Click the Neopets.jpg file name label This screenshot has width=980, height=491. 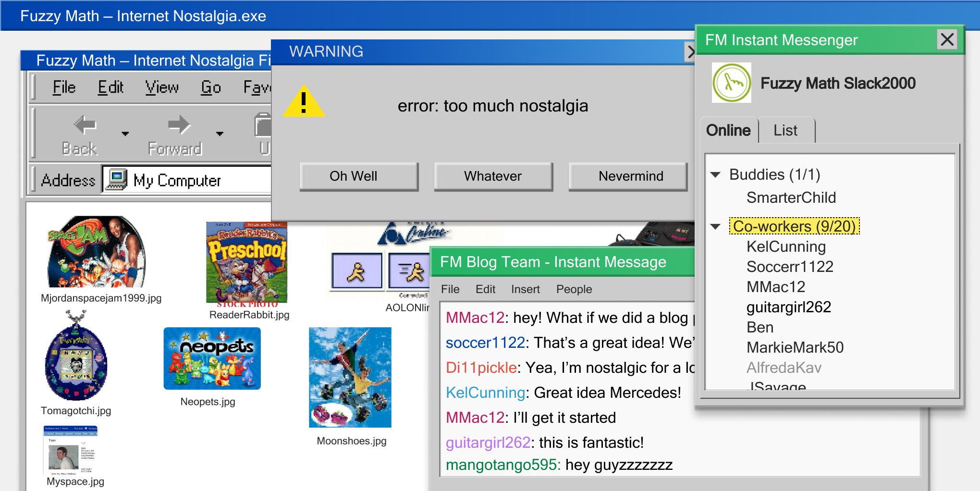[x=208, y=402]
